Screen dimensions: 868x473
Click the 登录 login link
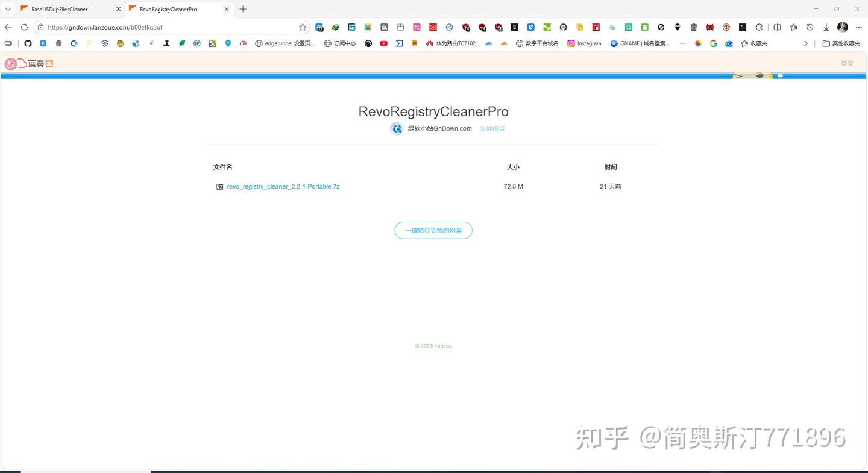[847, 63]
